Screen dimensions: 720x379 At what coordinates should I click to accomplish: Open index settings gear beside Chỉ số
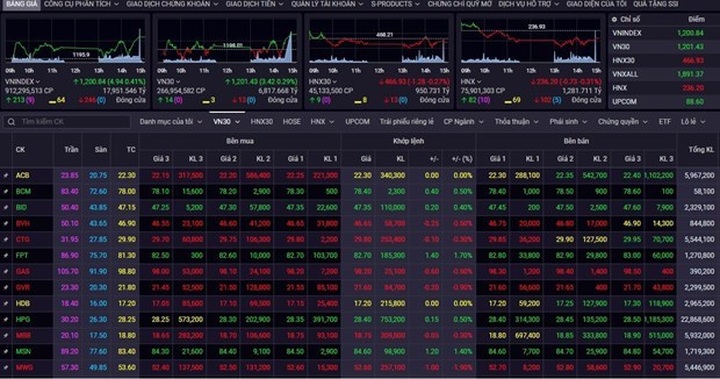(x=614, y=19)
